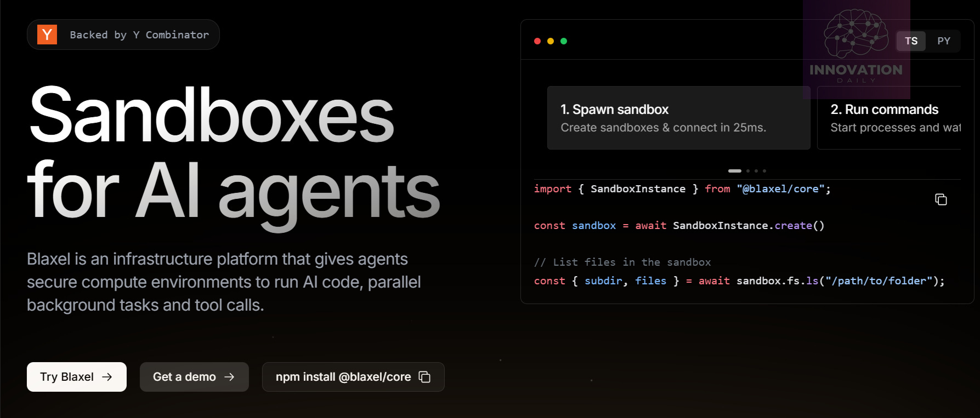The image size is (980, 418).
Task: Click the Y Combinator orange logo
Action: [47, 35]
